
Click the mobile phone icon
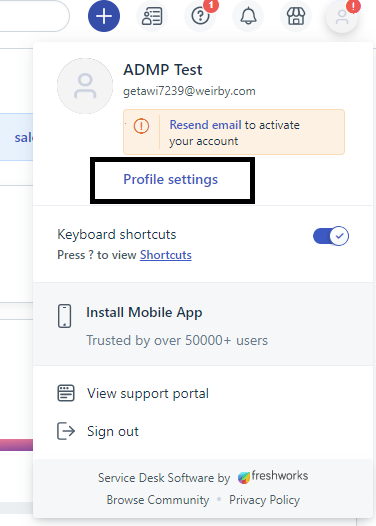(x=64, y=316)
